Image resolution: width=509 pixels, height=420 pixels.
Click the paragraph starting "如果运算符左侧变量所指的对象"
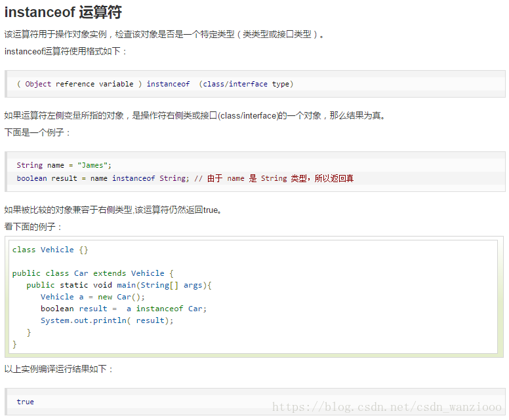pos(195,115)
